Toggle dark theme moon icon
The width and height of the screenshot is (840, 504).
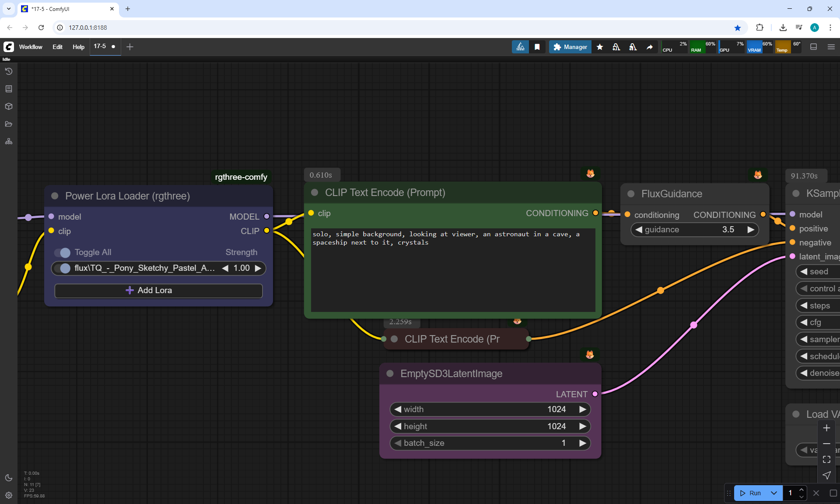(9, 478)
